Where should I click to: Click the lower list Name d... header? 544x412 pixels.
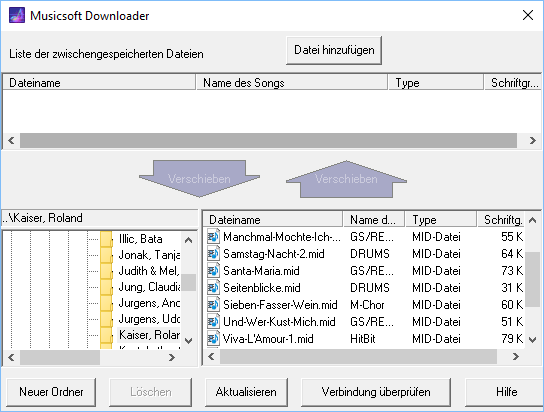(374, 220)
